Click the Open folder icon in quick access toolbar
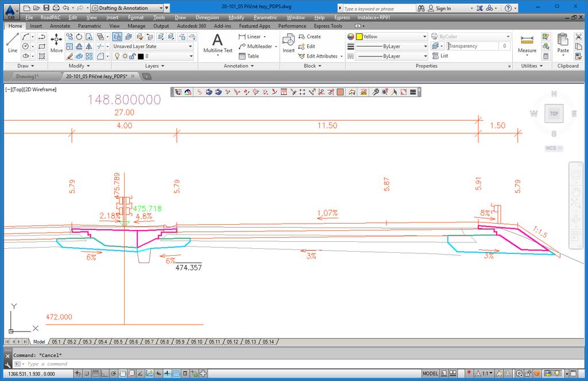The image size is (588, 381). pos(36,8)
